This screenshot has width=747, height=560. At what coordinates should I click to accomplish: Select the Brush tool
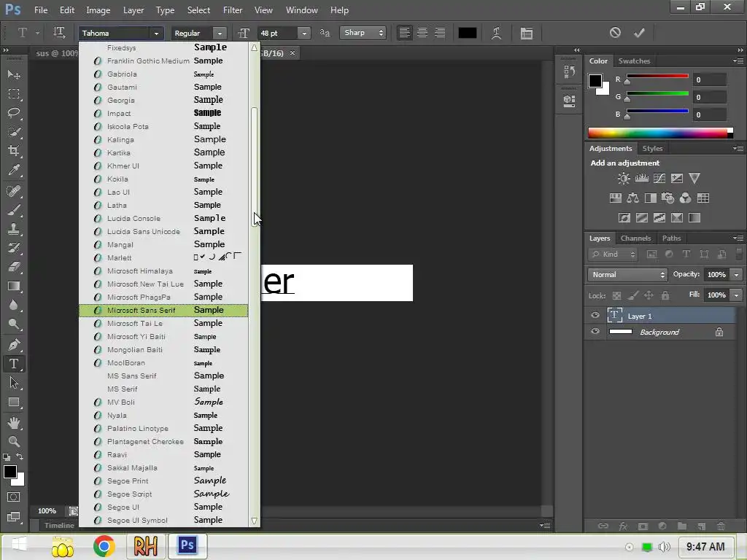(x=14, y=210)
